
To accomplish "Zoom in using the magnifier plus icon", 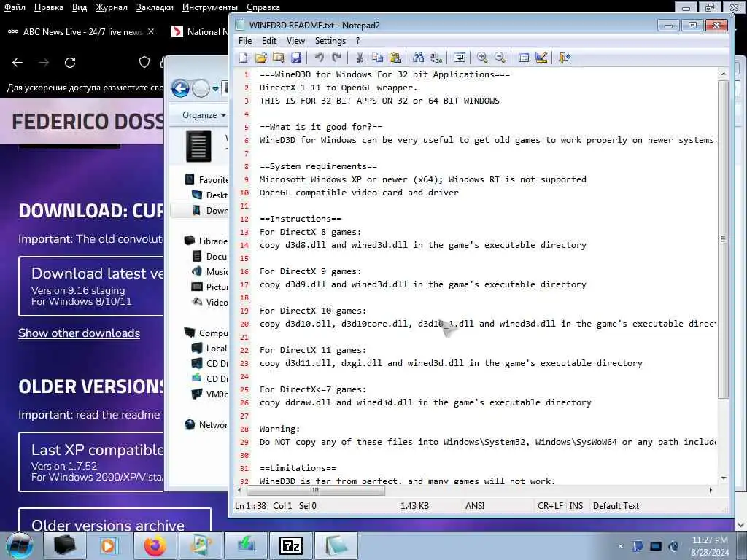I will point(482,58).
